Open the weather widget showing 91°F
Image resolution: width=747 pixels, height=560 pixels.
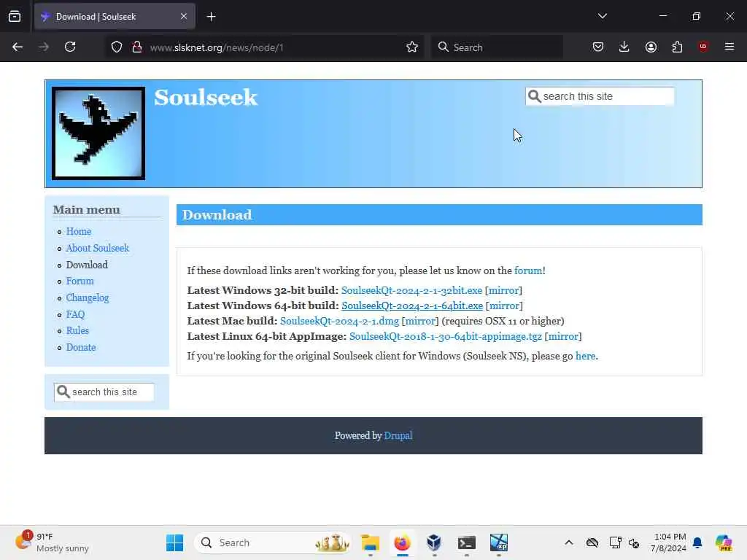coord(53,542)
